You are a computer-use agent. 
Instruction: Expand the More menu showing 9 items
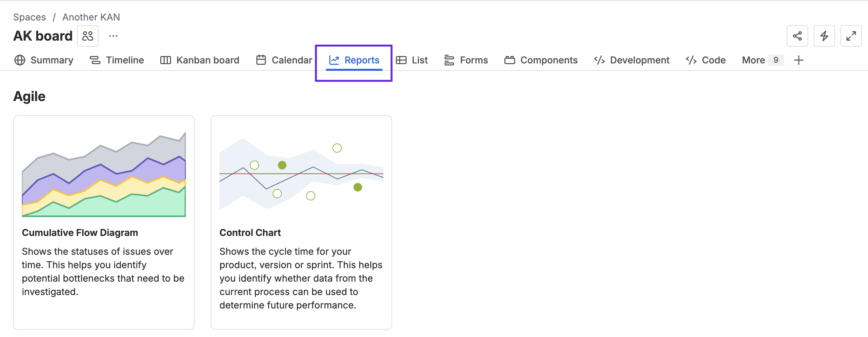pos(757,60)
